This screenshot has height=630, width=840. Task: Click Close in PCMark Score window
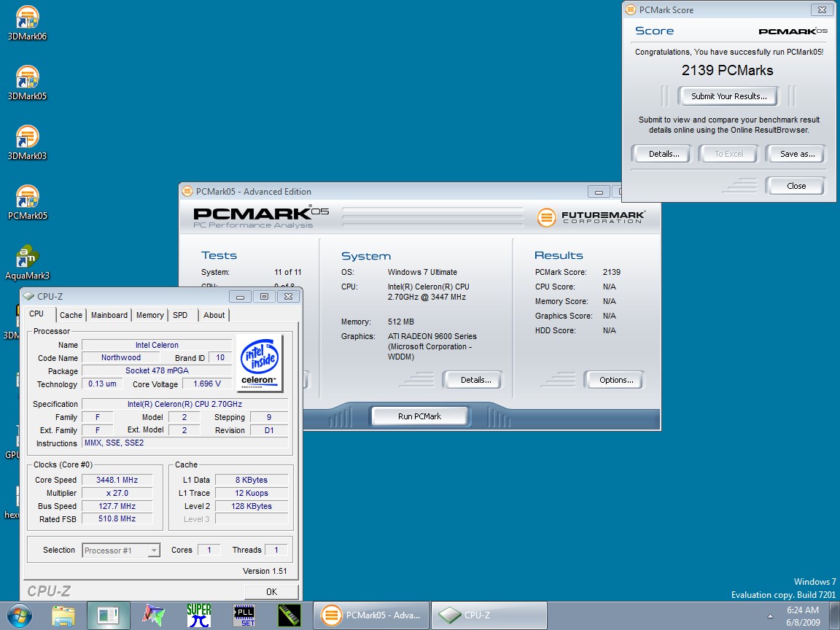796,186
